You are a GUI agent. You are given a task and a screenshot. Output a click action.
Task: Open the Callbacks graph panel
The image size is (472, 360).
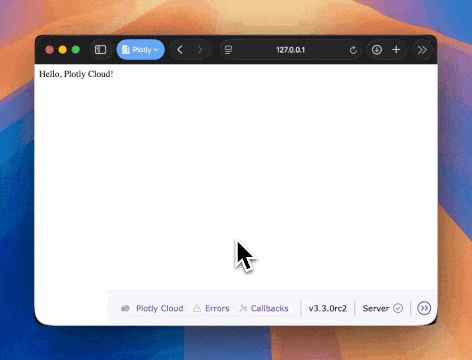click(x=269, y=308)
